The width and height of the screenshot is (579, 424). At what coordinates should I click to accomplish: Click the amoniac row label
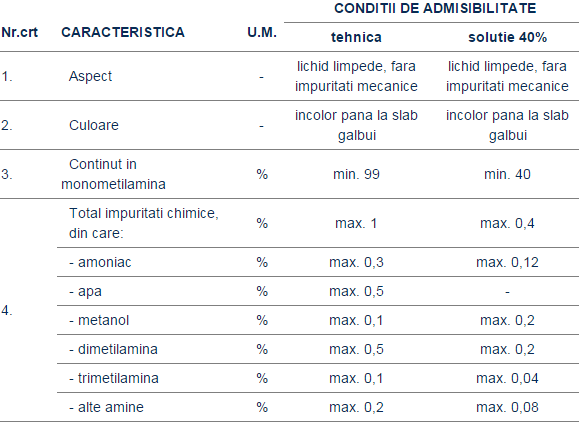(100, 262)
